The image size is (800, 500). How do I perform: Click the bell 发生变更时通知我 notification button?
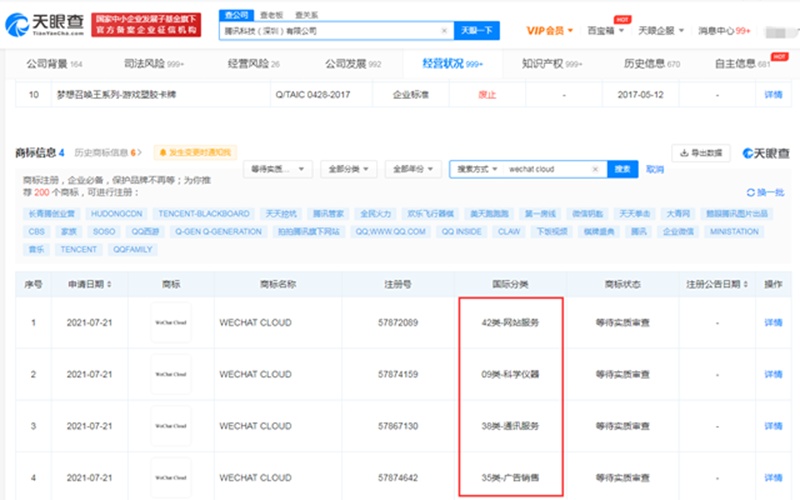tap(195, 152)
